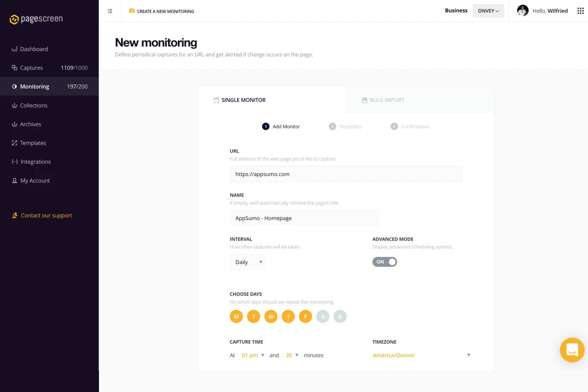Open the capture hour 01 pm dropdown
The image size is (588, 392).
pyautogui.click(x=253, y=355)
